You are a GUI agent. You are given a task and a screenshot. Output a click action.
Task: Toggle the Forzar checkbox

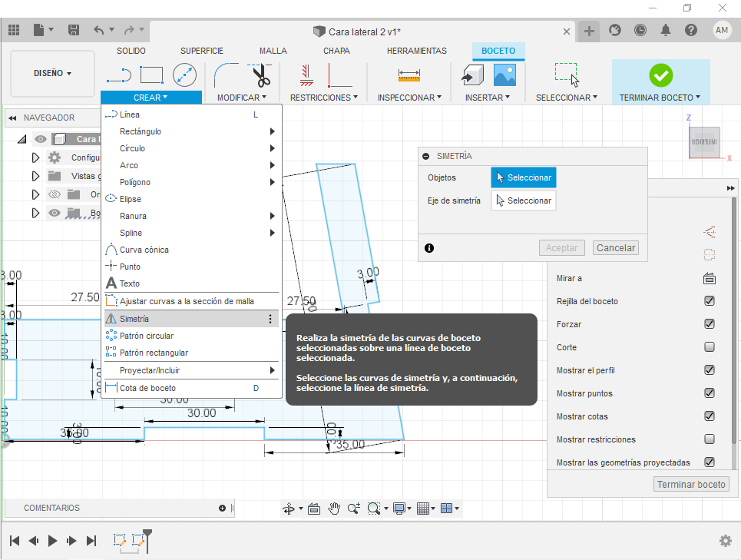[x=710, y=324]
